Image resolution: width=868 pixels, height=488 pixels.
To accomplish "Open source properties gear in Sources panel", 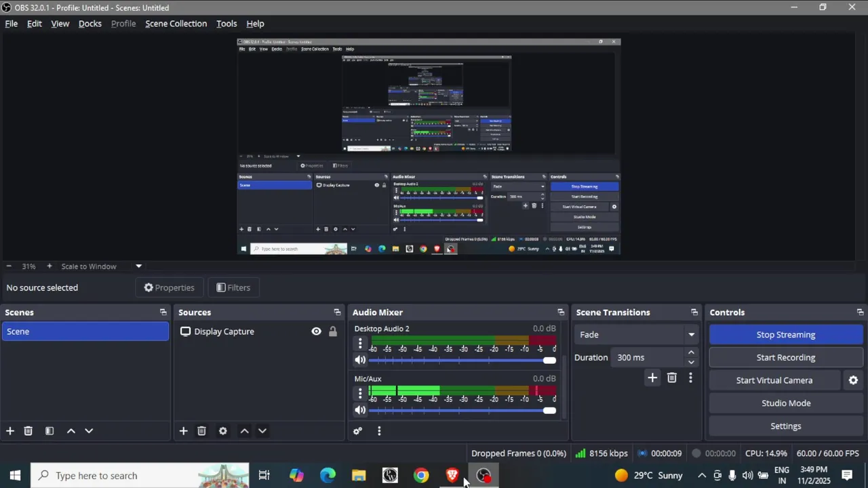I will 223,431.
